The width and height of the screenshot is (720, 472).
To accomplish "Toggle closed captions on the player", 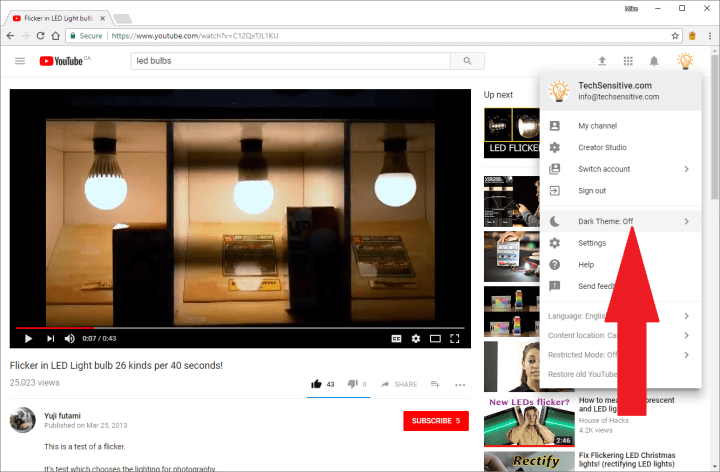I will tap(396, 338).
